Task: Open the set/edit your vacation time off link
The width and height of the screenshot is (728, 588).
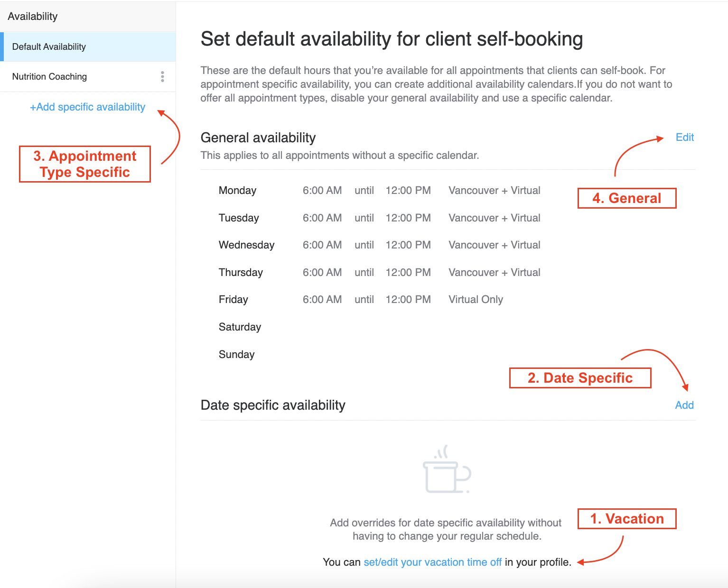Action: [x=432, y=562]
